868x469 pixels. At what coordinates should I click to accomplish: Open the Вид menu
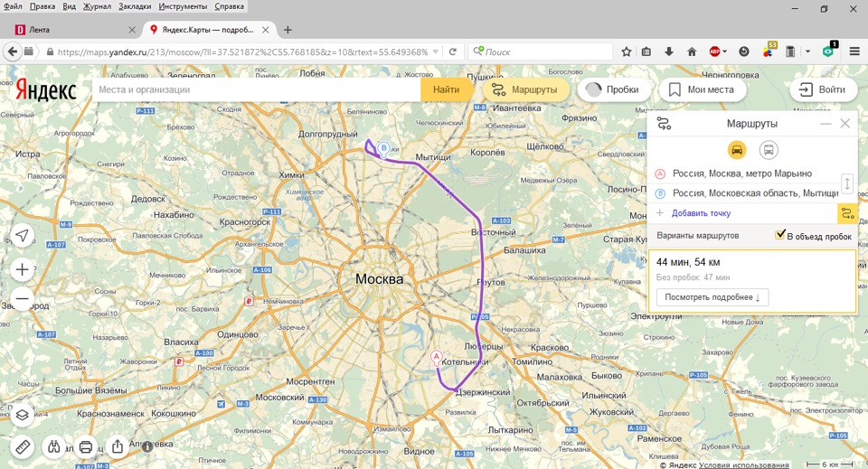70,6
